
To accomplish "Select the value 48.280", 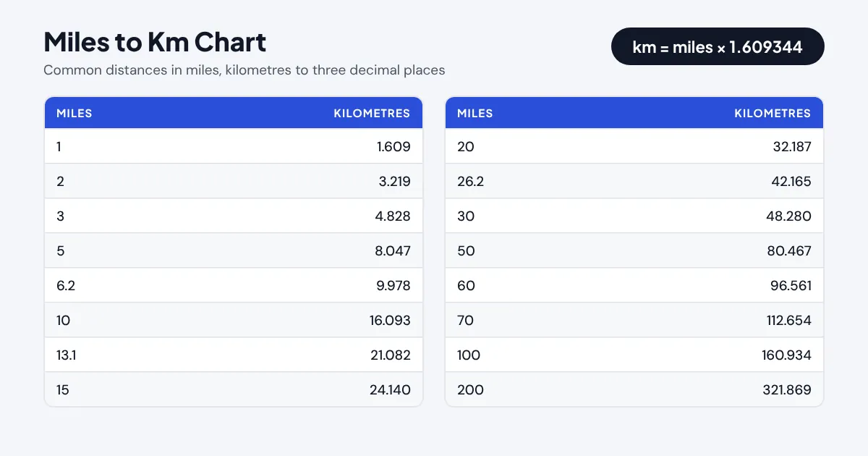I will pos(791,216).
